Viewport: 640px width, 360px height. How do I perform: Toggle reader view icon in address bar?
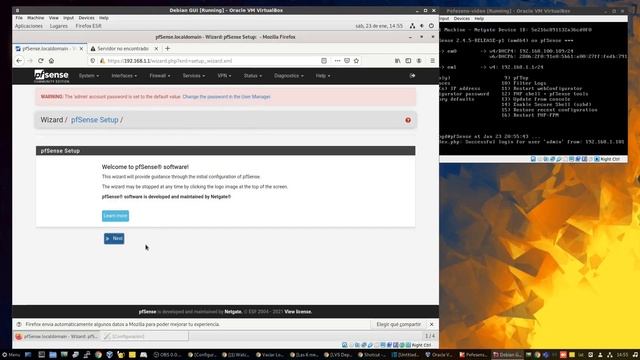[324, 60]
